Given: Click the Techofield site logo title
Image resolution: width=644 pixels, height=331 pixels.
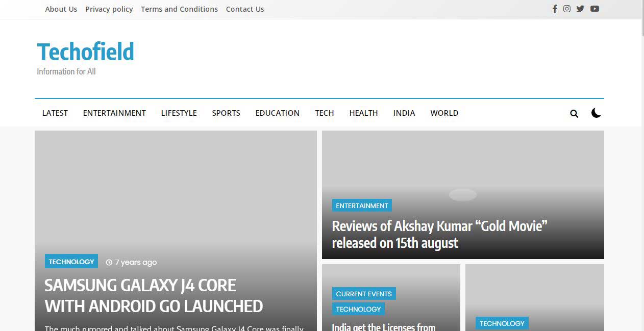Looking at the screenshot, I should [85, 52].
